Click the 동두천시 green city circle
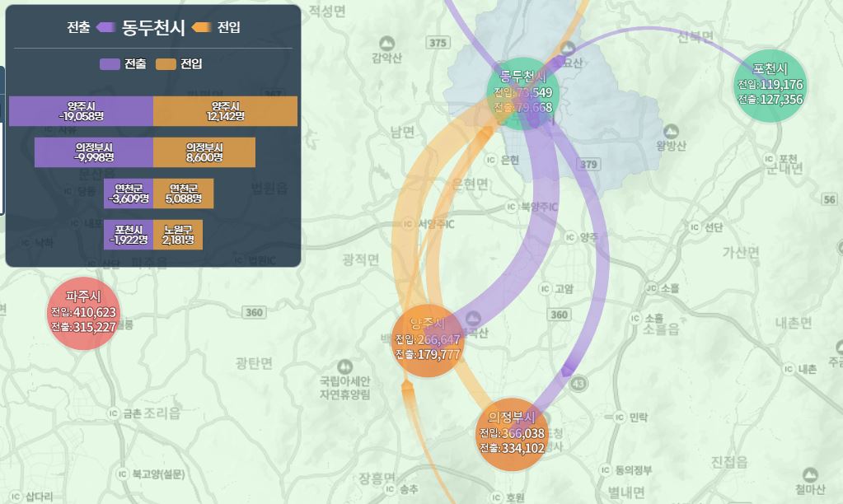Viewport: 843px width, 504px height. pyautogui.click(x=522, y=93)
